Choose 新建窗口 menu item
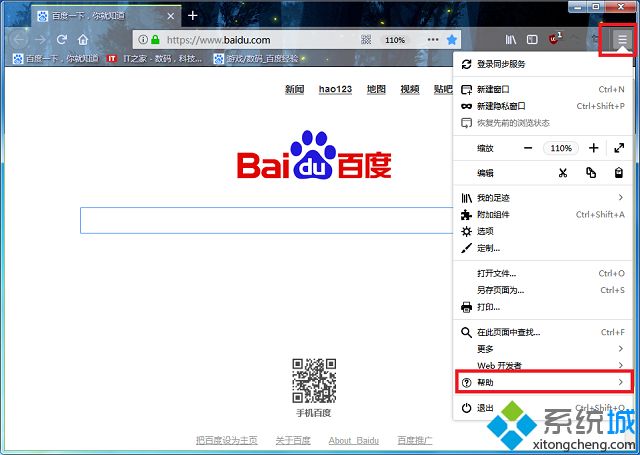This screenshot has height=455, width=640. 543,89
